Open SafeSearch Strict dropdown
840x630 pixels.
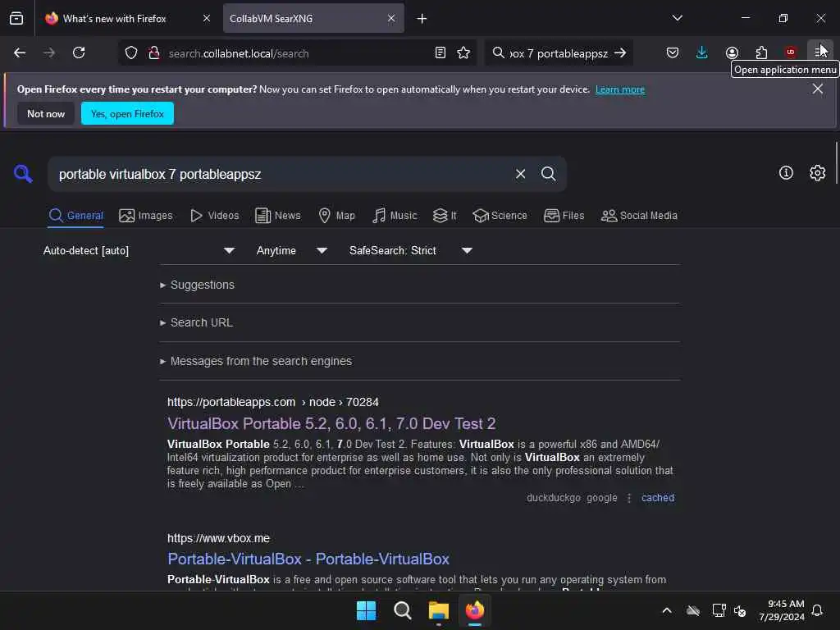click(410, 250)
